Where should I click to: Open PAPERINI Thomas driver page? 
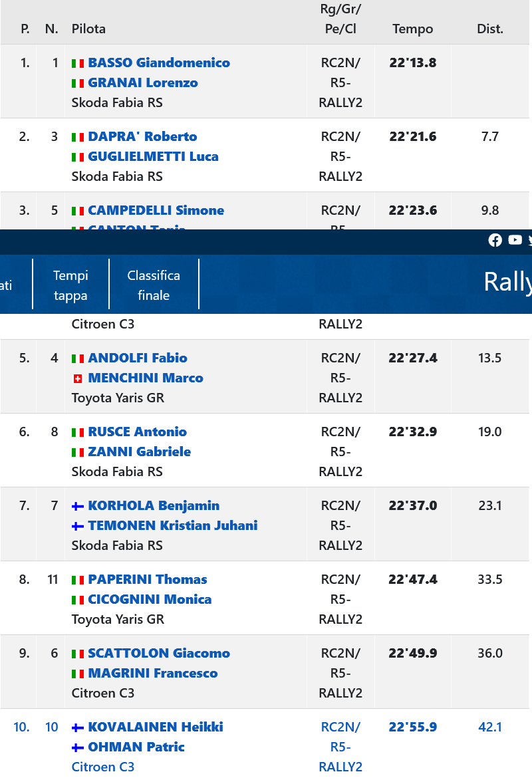[x=147, y=579]
